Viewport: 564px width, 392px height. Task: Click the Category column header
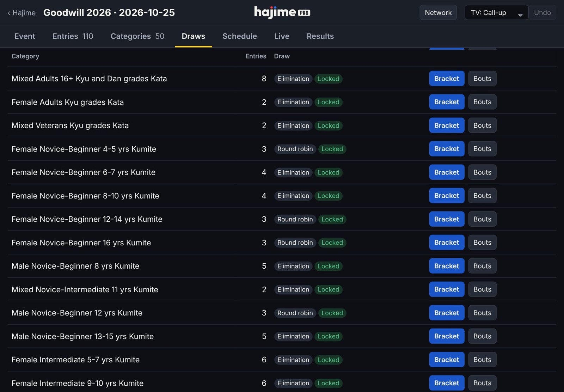point(25,56)
